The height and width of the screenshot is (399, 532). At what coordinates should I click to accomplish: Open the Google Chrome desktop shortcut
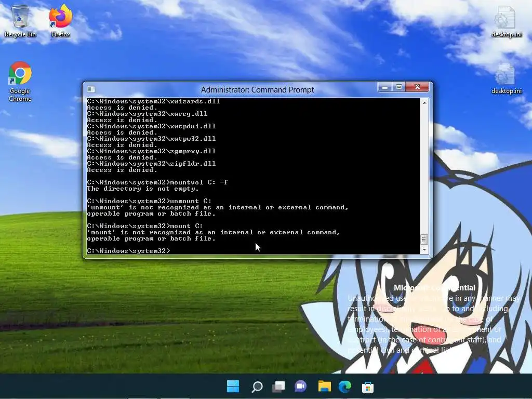point(20,82)
